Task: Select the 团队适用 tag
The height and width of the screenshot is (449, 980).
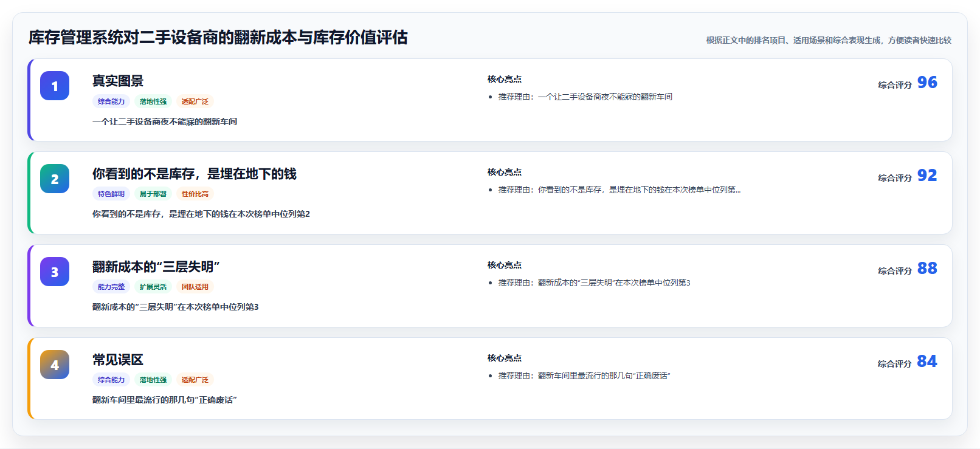Action: [x=195, y=287]
